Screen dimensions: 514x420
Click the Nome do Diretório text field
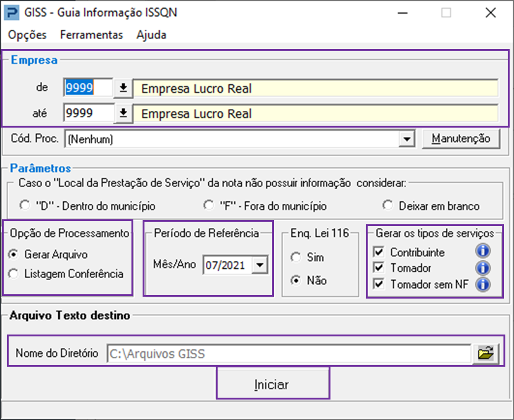pos(288,354)
